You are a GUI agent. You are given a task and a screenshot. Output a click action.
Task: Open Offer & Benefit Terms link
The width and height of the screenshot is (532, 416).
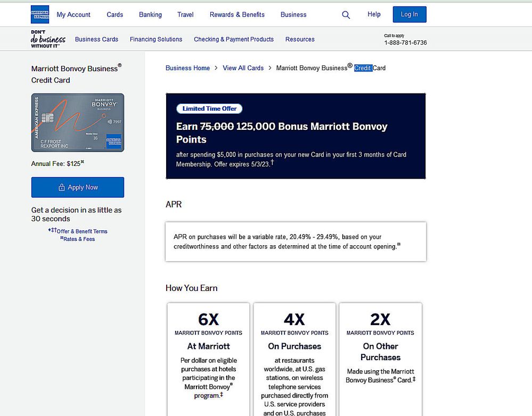pyautogui.click(x=82, y=231)
